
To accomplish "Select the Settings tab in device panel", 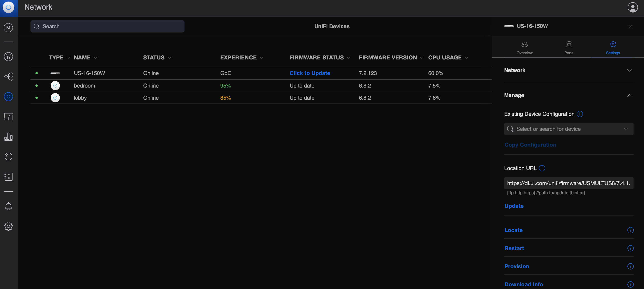I will tap(613, 48).
